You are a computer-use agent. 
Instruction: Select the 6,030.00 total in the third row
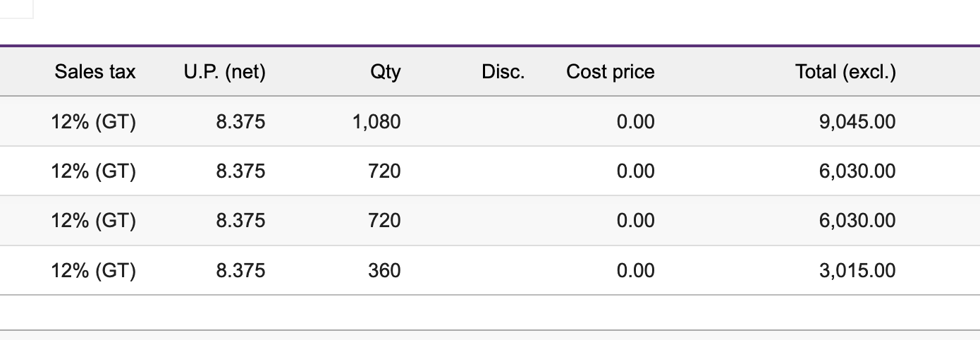[857, 221]
